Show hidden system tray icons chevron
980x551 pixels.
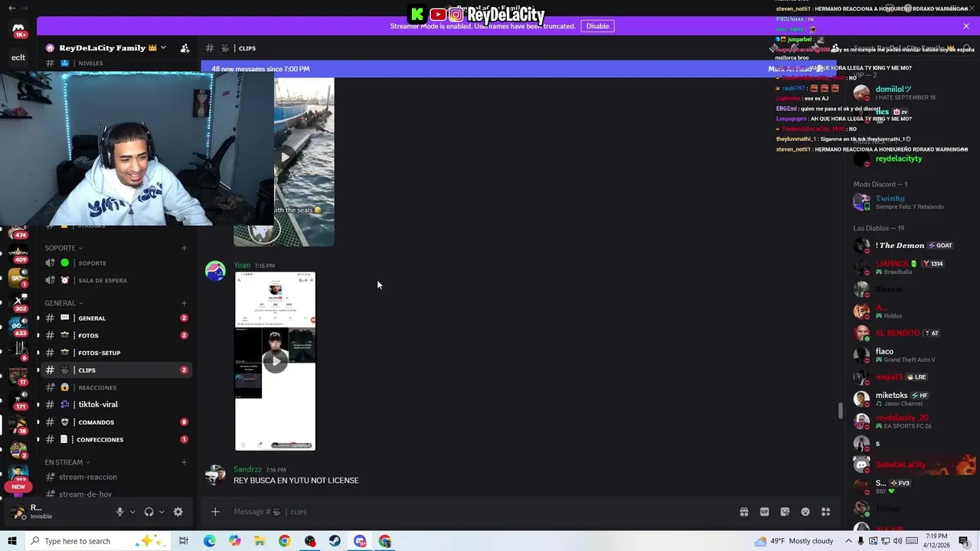[848, 541]
